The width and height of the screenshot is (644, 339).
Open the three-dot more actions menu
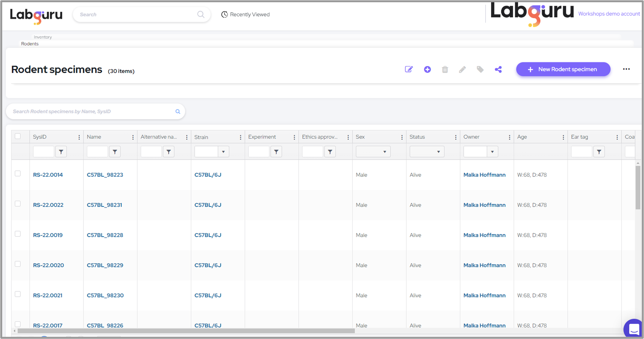(626, 69)
